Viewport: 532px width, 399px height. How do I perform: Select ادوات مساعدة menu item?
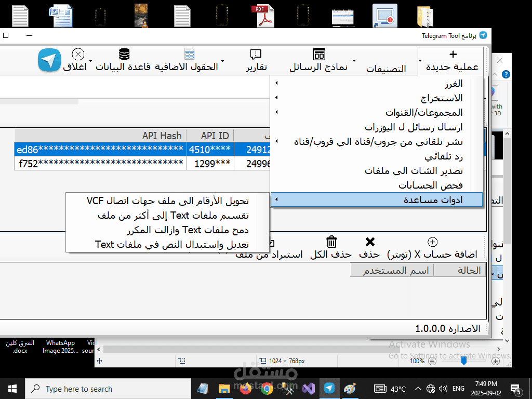[x=377, y=200]
